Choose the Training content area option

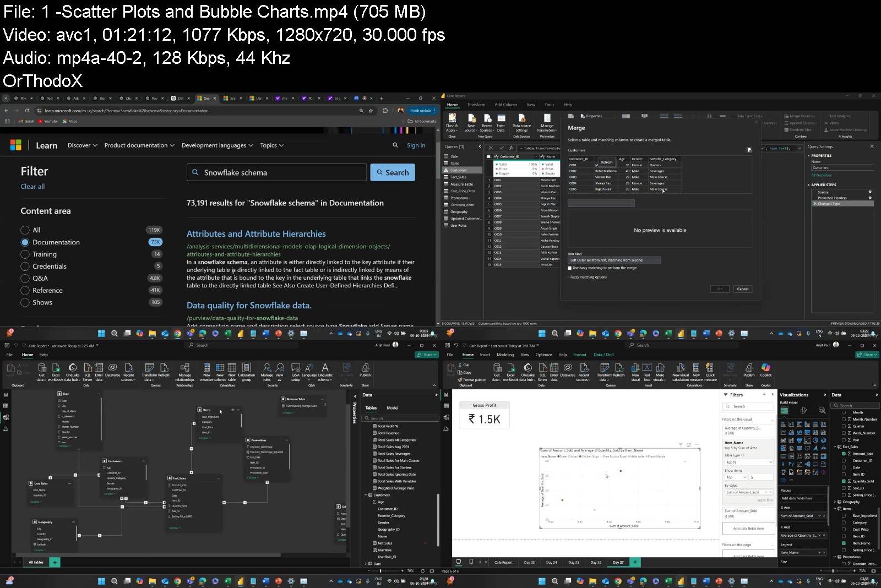point(25,254)
